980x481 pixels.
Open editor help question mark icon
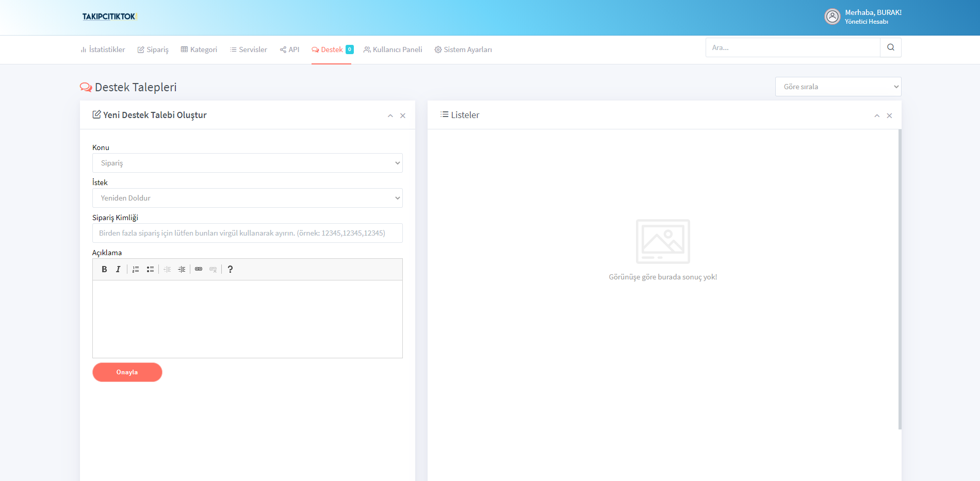(x=230, y=269)
